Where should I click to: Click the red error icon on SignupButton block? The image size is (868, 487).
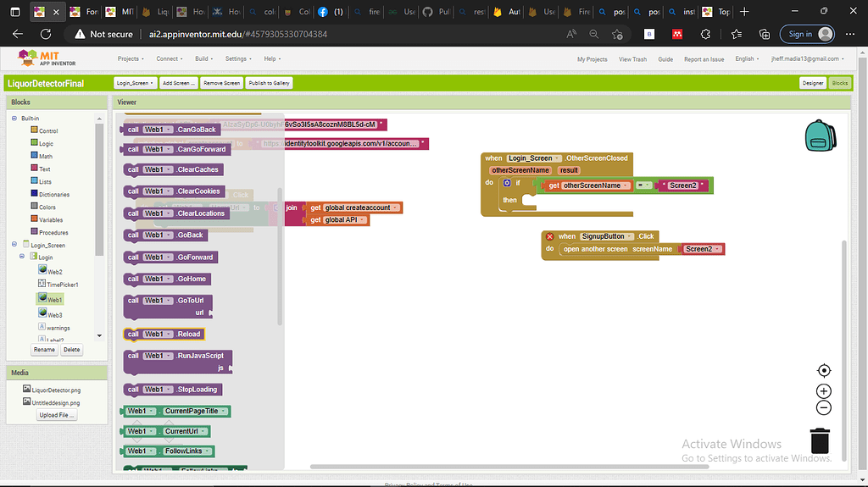549,236
